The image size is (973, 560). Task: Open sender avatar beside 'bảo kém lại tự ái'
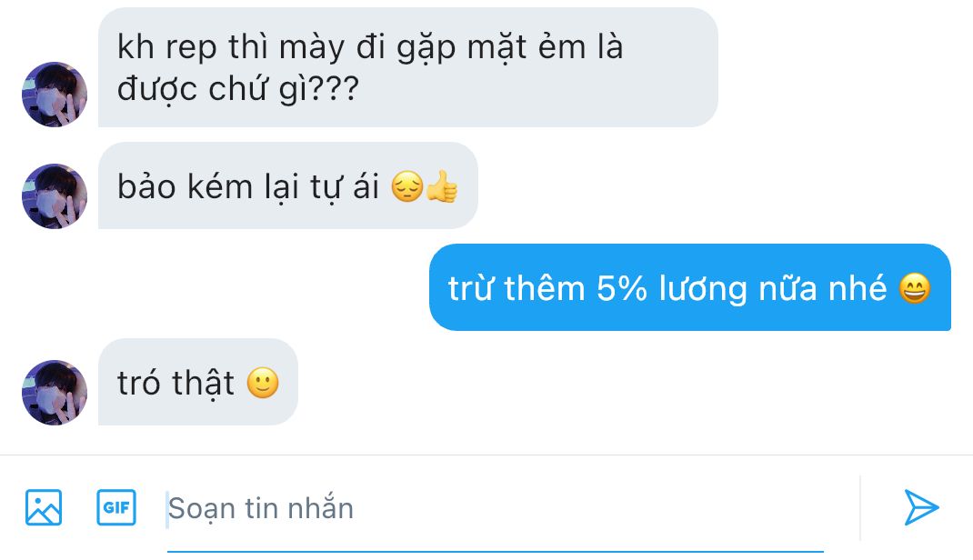(55, 196)
